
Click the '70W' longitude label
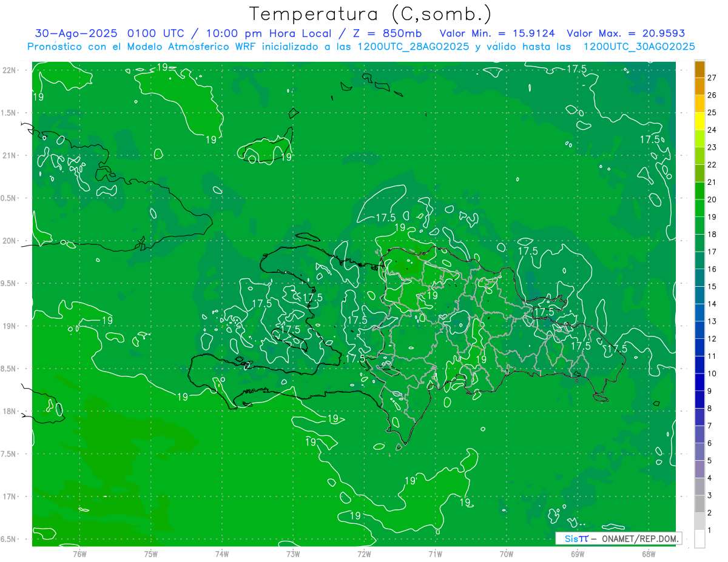coord(507,554)
